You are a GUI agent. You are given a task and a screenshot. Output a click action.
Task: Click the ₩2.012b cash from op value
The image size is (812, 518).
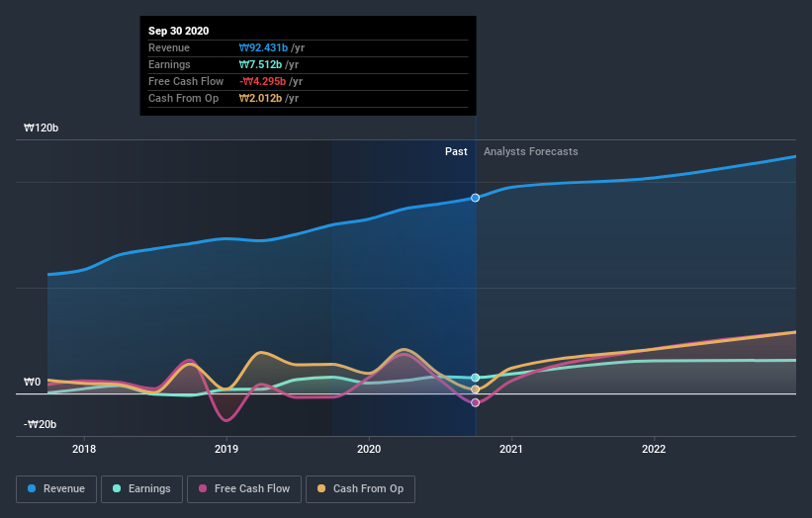pos(260,98)
